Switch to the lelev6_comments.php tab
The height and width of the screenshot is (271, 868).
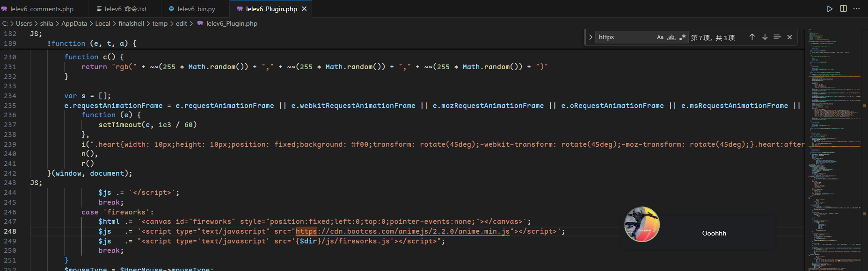tap(42, 9)
